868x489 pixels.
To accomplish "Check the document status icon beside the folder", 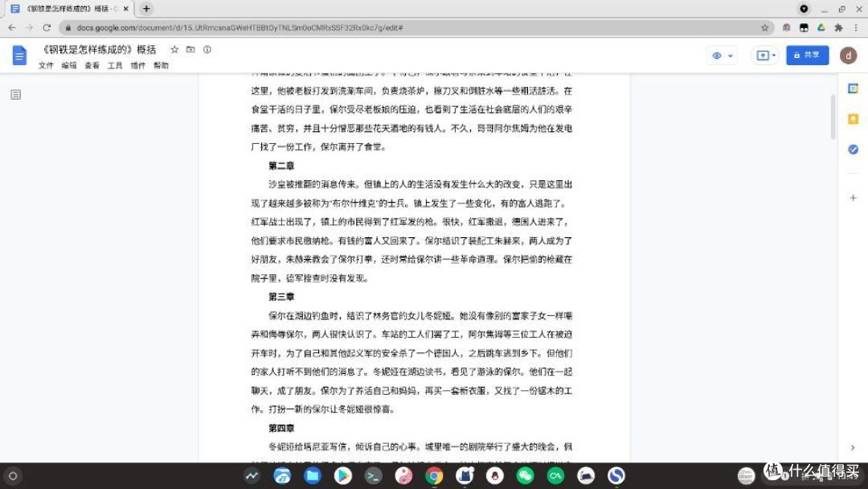I will point(207,49).
